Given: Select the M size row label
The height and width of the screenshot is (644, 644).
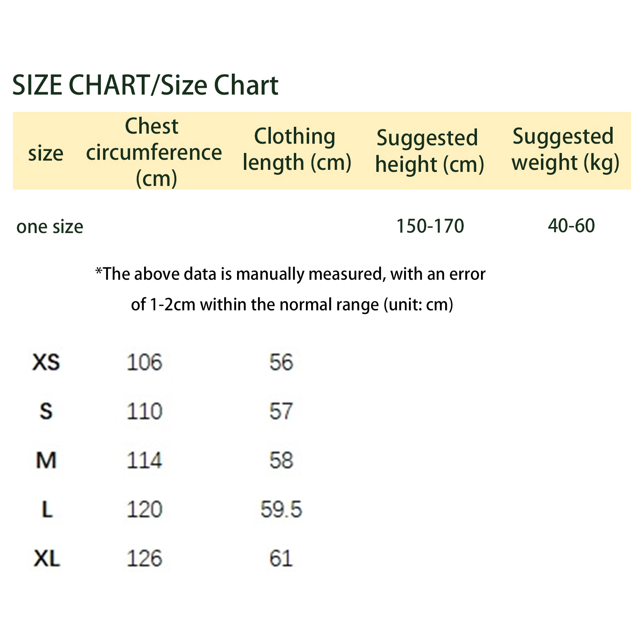Looking at the screenshot, I should [46, 460].
